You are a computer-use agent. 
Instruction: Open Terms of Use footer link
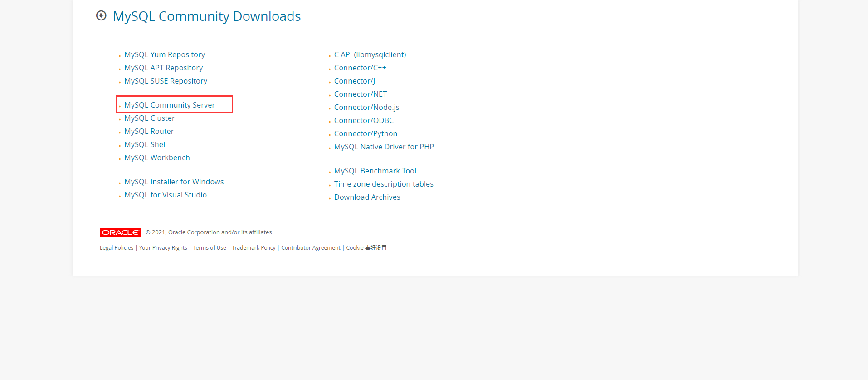tap(210, 248)
